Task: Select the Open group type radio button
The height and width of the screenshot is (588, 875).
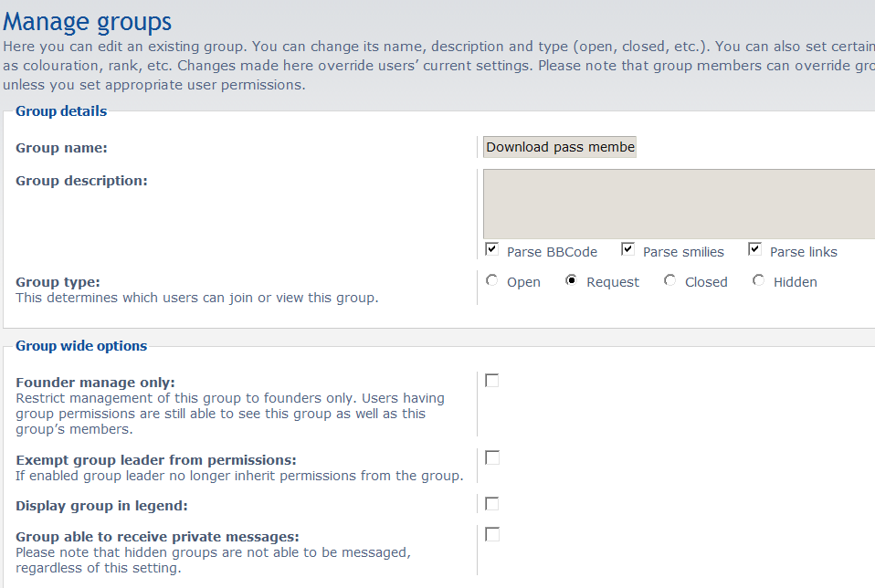Action: (492, 281)
